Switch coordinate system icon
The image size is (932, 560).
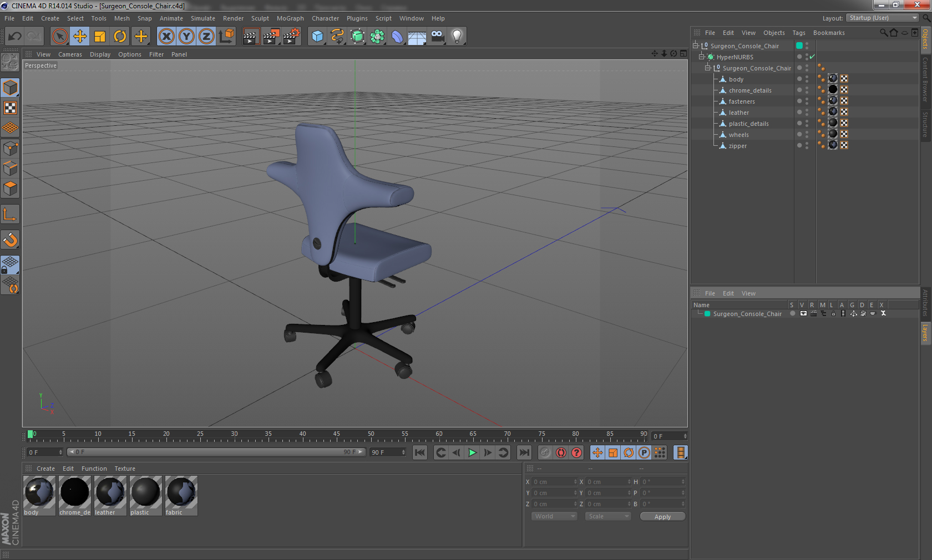[x=226, y=37]
